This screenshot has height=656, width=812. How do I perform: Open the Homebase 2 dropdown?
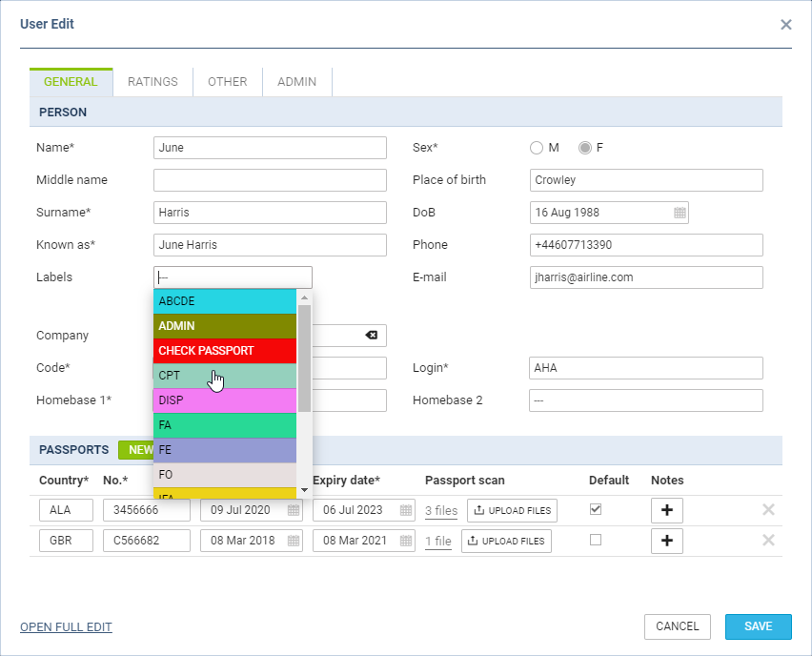pos(646,400)
